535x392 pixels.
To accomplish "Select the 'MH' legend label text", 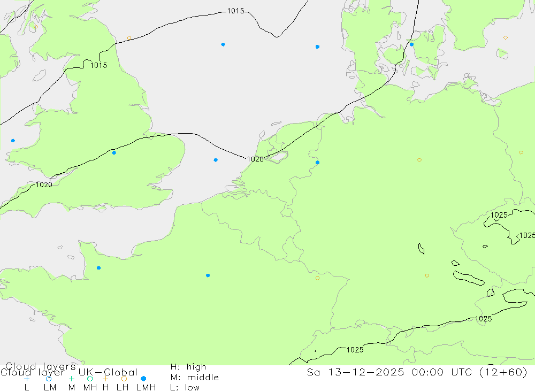I will 90,388.
